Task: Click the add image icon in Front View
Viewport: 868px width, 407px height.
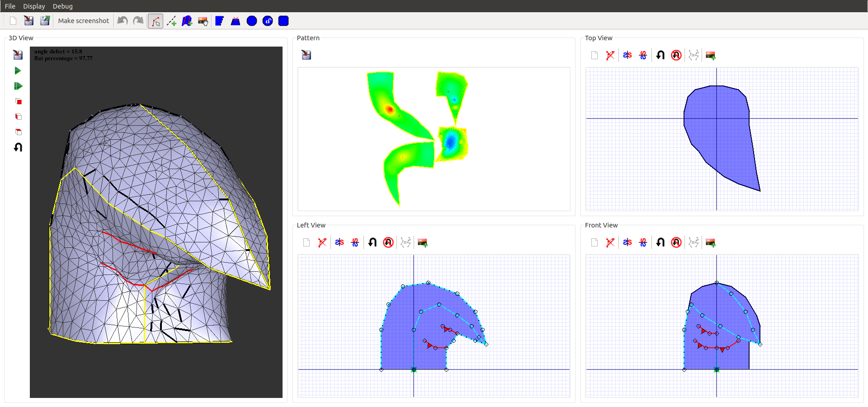Action: [x=711, y=242]
